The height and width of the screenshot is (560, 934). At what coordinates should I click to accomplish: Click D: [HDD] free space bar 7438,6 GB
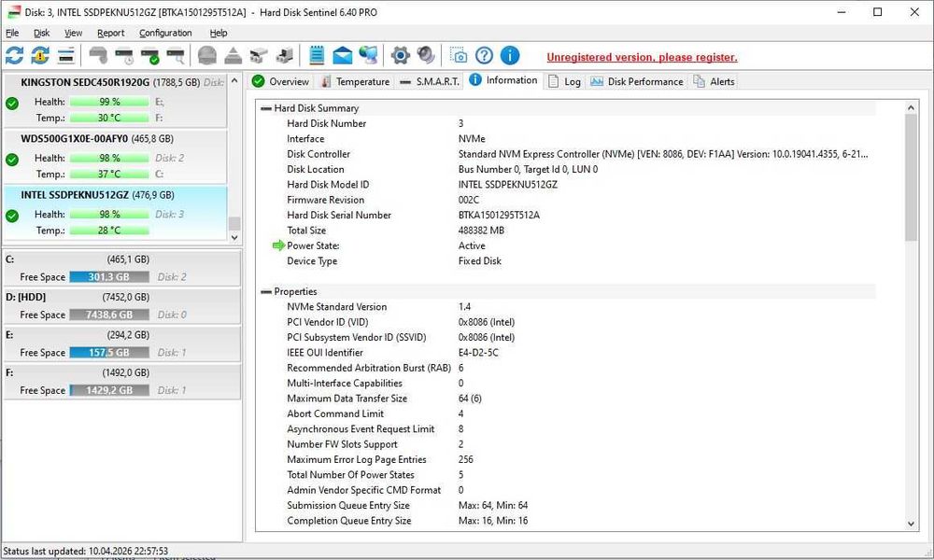click(109, 315)
